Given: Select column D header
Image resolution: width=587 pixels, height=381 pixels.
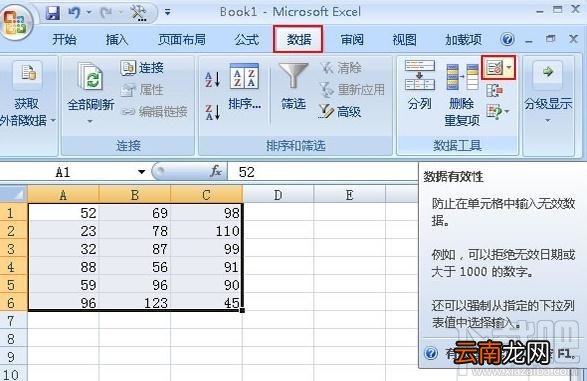Looking at the screenshot, I should pyautogui.click(x=278, y=195).
